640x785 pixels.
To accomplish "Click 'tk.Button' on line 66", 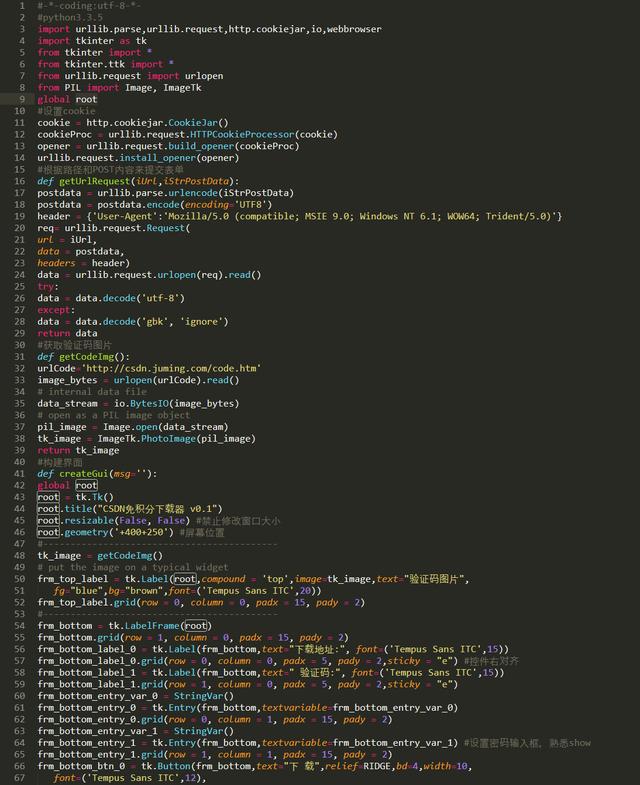I will click(x=166, y=766).
